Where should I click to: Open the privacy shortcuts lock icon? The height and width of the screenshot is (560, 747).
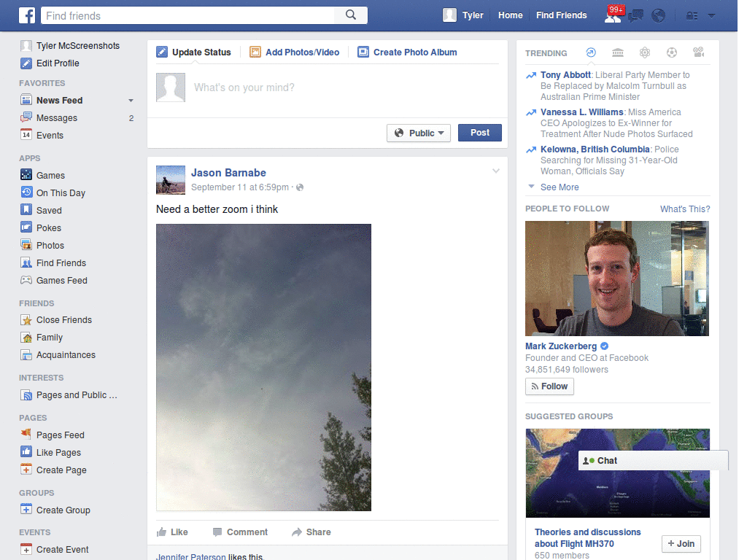692,16
